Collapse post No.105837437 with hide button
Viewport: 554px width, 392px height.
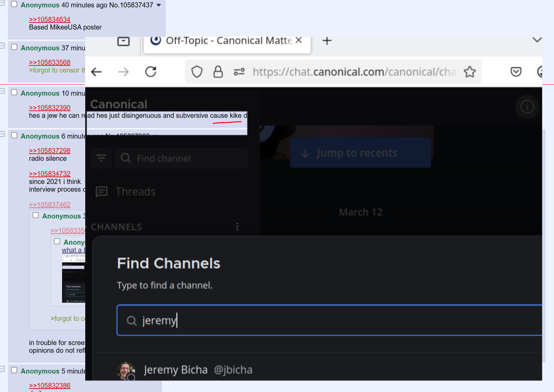coord(2,3)
